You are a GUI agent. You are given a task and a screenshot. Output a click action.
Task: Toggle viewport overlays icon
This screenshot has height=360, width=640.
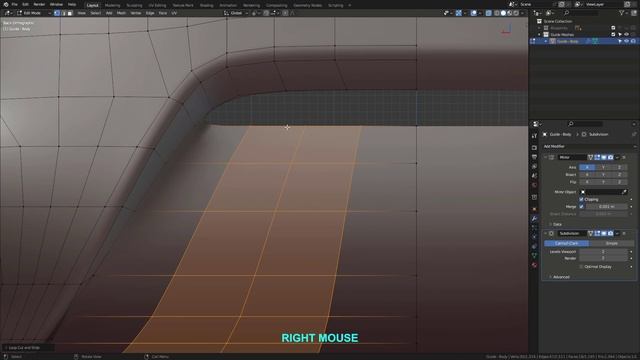[x=473, y=13]
